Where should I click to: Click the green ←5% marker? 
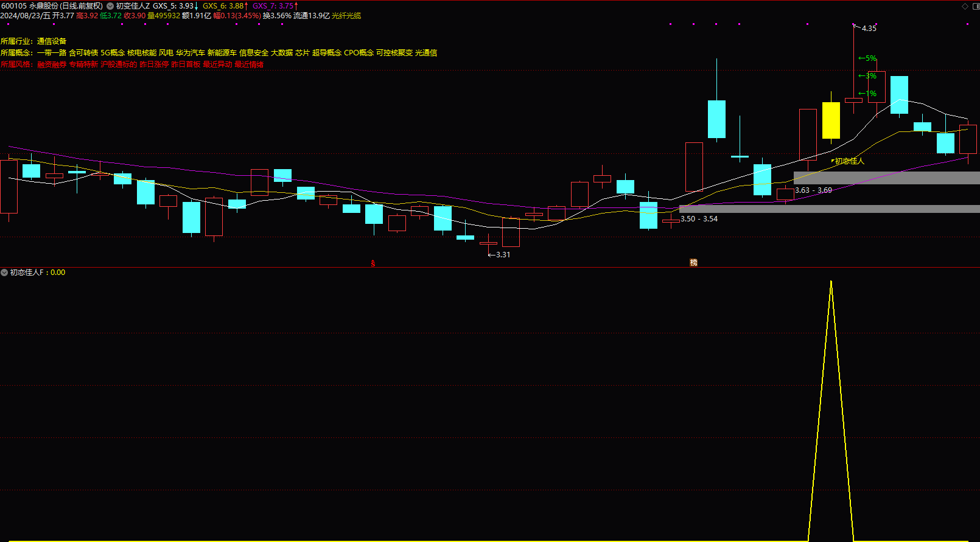tap(867, 58)
